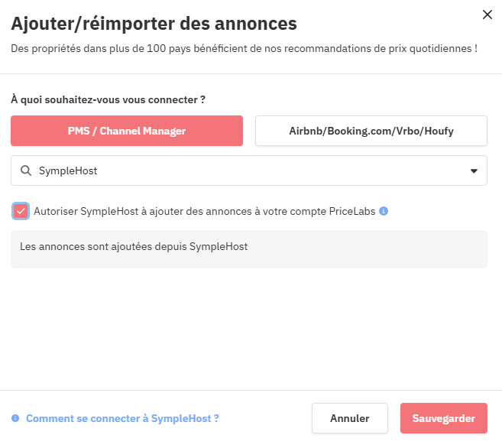The image size is (502, 448).
Task: Click the annonces ajoutées depuis SympleHost notice
Action: coord(134,247)
